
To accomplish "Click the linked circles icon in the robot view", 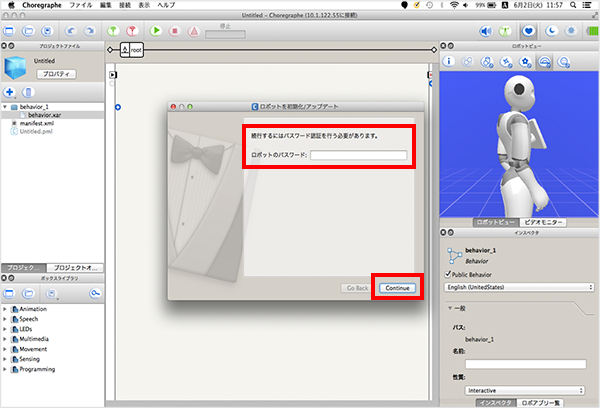I will (x=468, y=61).
